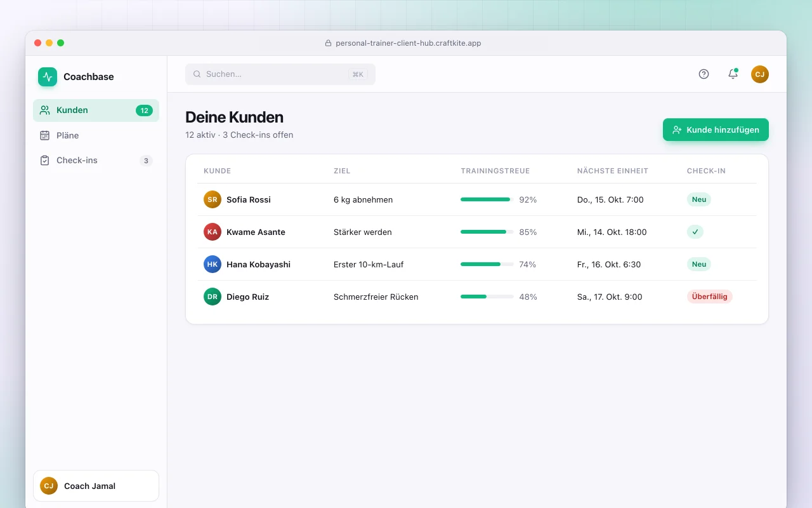The image size is (812, 508).
Task: Click the 3 badge next to Check-ins
Action: coord(146,161)
